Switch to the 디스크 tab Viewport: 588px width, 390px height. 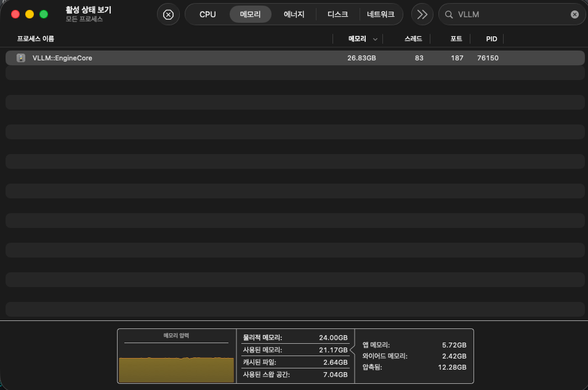pos(337,15)
